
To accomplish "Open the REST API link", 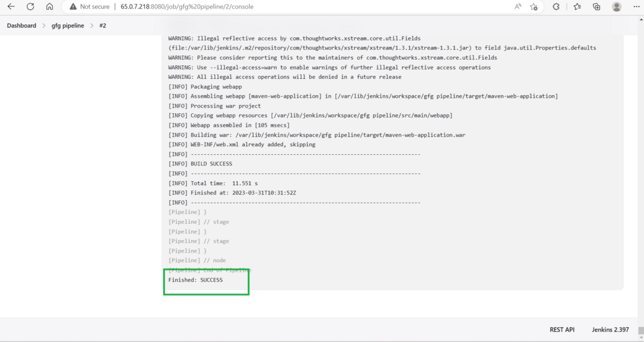I will pos(561,330).
